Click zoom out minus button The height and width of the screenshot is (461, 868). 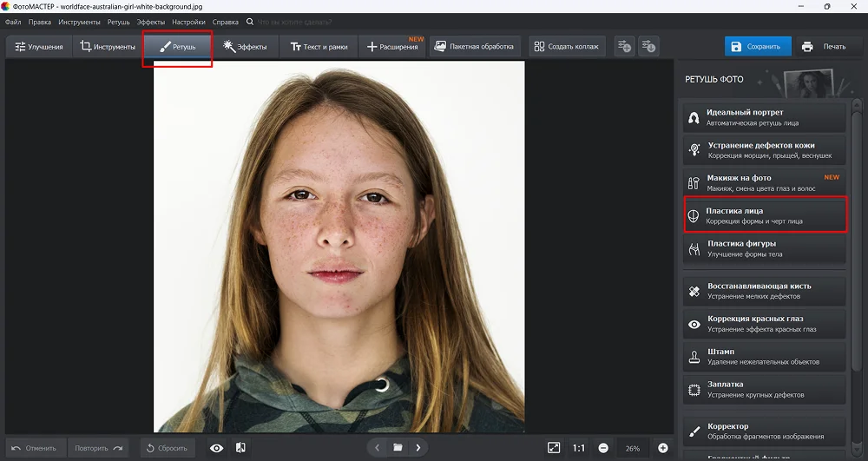603,448
